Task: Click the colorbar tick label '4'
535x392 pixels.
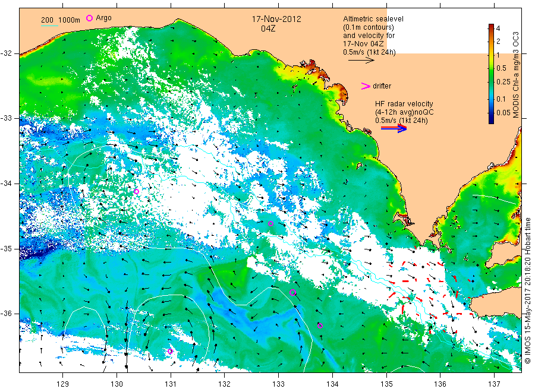Action: coord(498,29)
